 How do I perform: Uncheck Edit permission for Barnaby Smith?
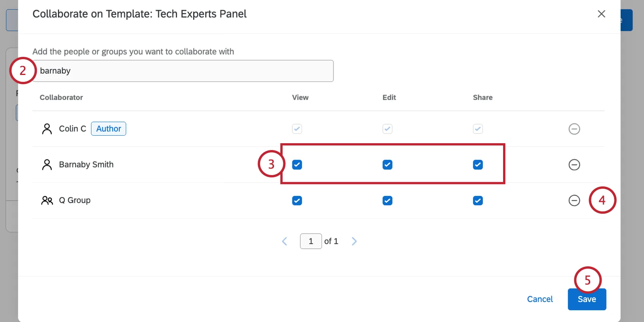[x=387, y=165]
